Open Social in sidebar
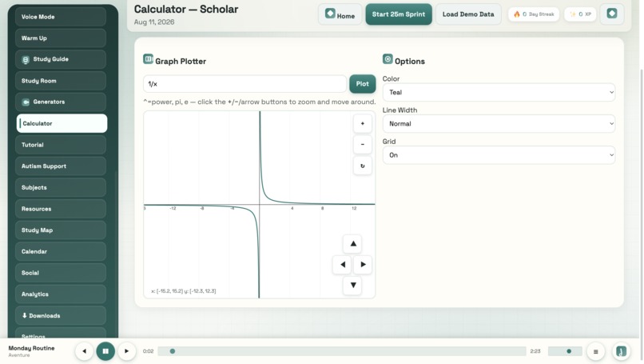This screenshot has height=364, width=644. [x=61, y=273]
